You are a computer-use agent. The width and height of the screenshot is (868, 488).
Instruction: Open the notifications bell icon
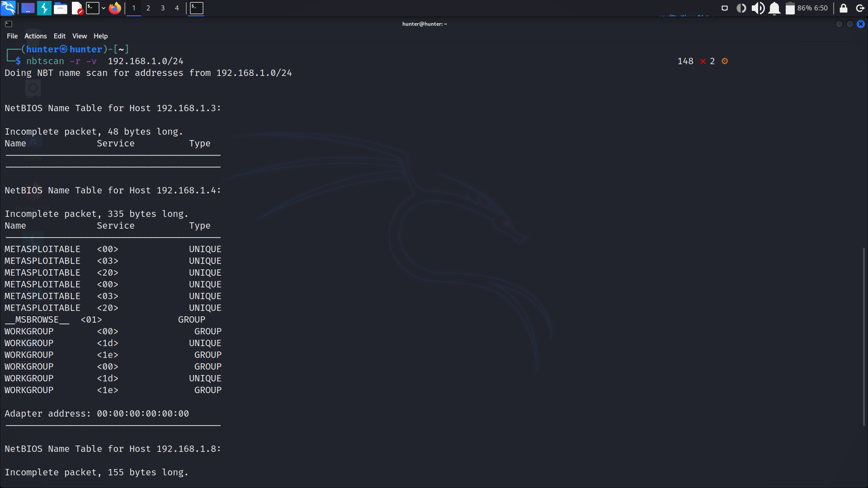(x=774, y=8)
